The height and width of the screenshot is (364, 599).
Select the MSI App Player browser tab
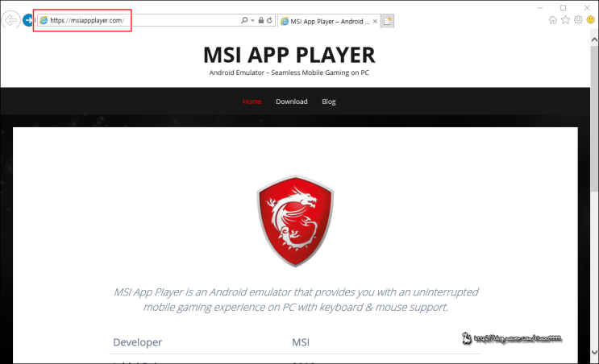[x=329, y=22]
